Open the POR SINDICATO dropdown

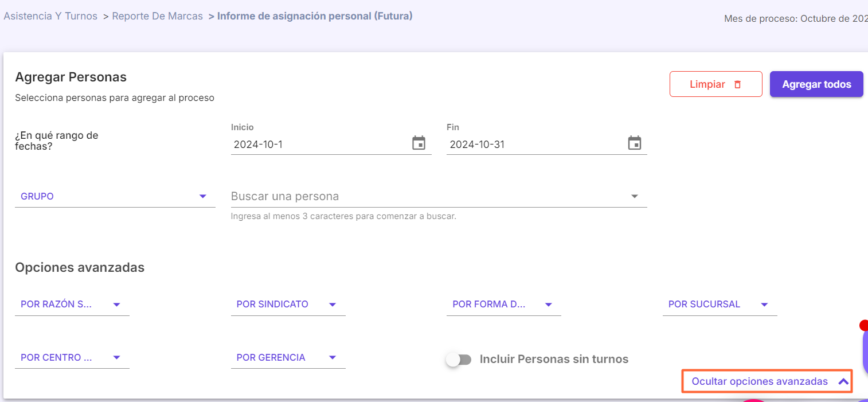288,305
